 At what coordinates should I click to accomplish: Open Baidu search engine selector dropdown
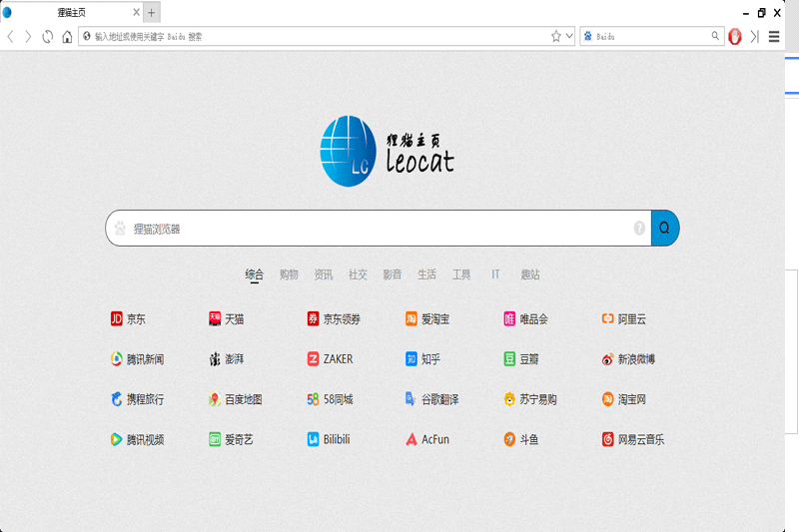586,36
